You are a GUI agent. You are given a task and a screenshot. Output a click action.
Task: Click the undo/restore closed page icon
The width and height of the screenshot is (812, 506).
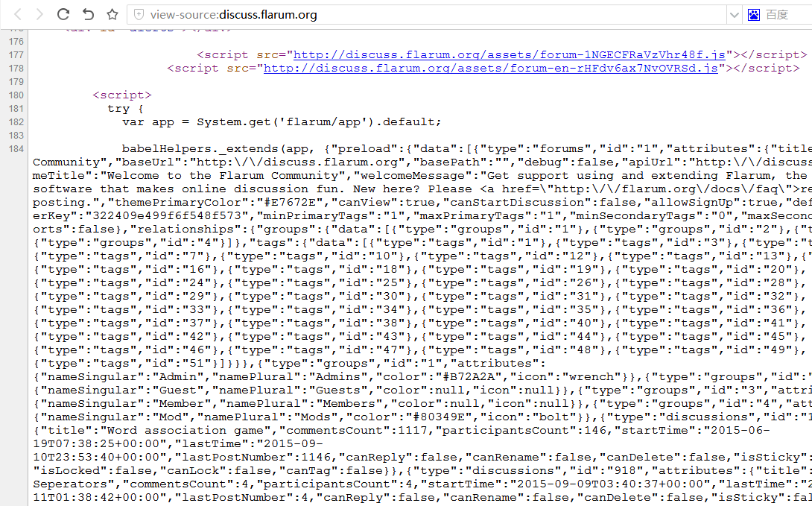point(88,14)
